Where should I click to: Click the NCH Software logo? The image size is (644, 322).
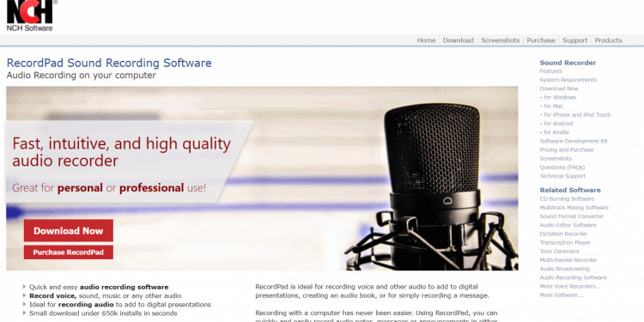tap(29, 15)
